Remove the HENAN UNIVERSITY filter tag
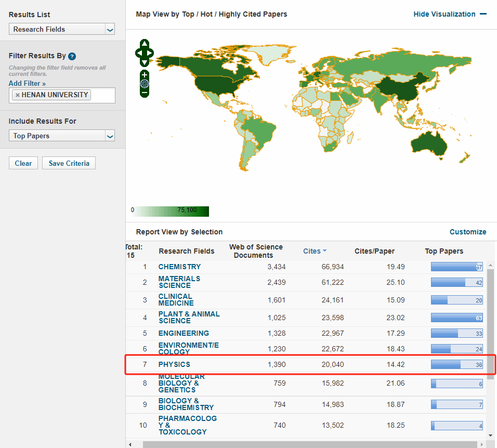This screenshot has width=497, height=448. [x=18, y=95]
